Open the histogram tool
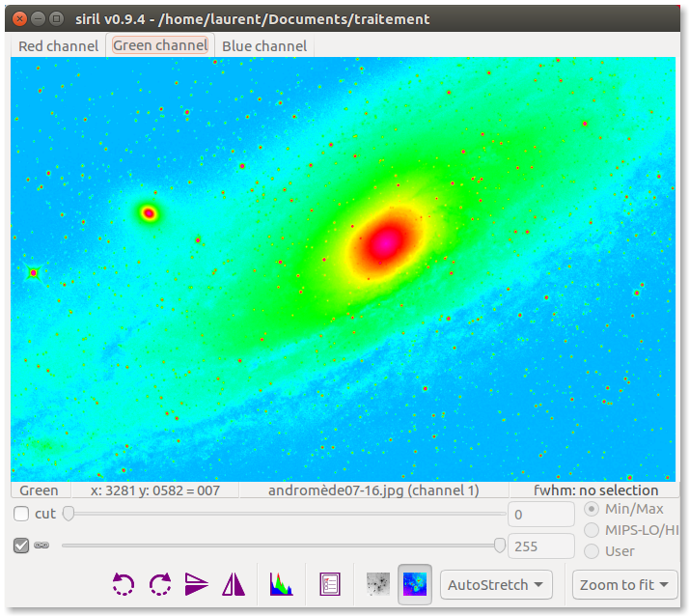 click(x=281, y=584)
